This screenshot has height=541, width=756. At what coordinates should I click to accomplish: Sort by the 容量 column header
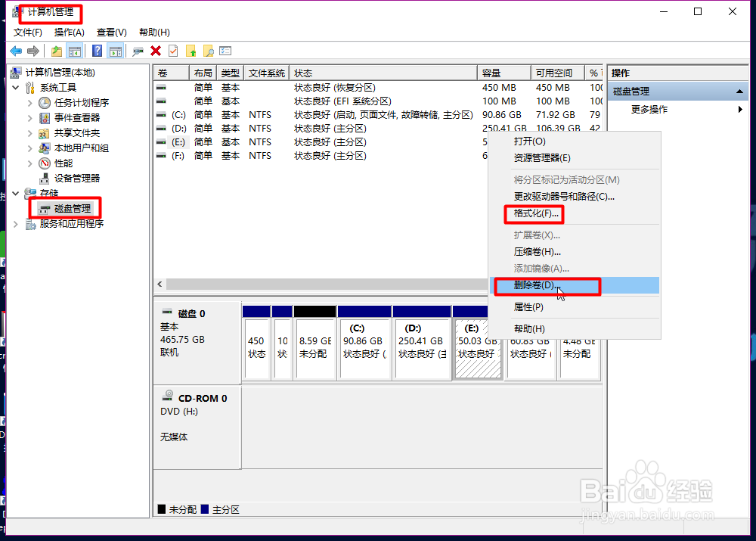tap(504, 73)
